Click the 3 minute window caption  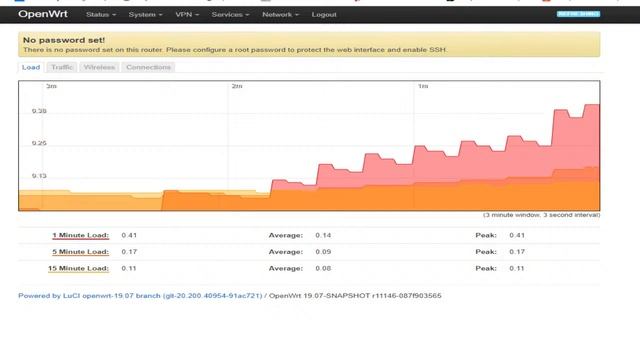point(542,215)
